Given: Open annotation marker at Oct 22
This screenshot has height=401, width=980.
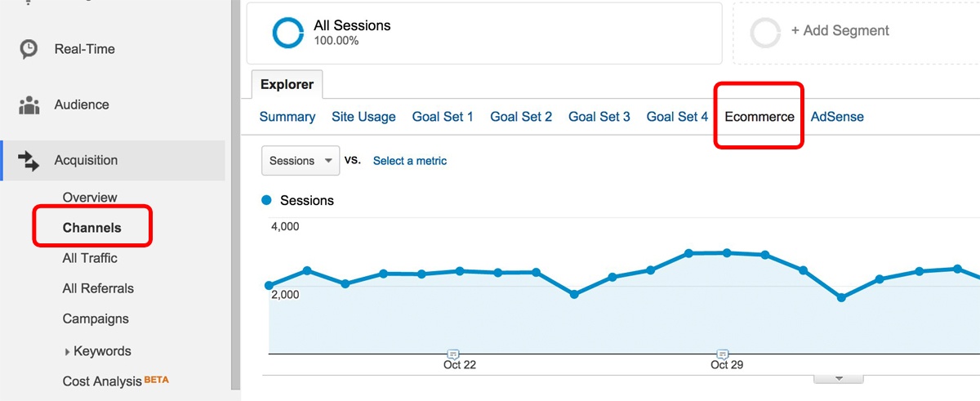Looking at the screenshot, I should click(453, 354).
